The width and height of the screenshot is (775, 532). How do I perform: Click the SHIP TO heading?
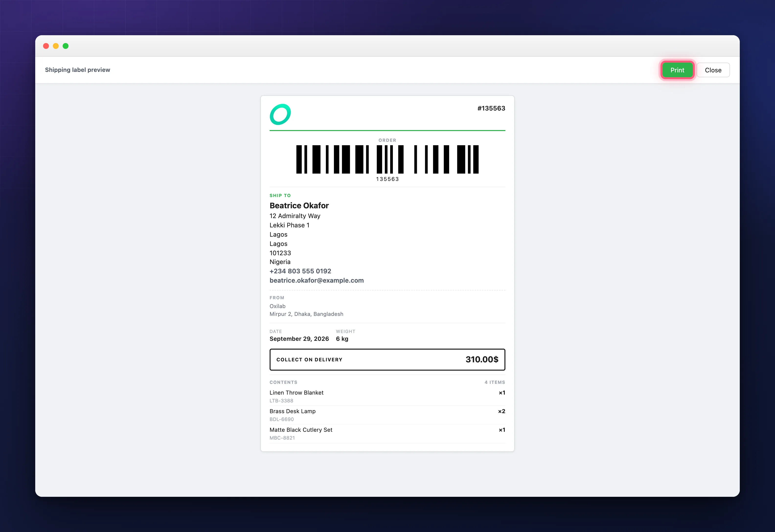pos(280,196)
